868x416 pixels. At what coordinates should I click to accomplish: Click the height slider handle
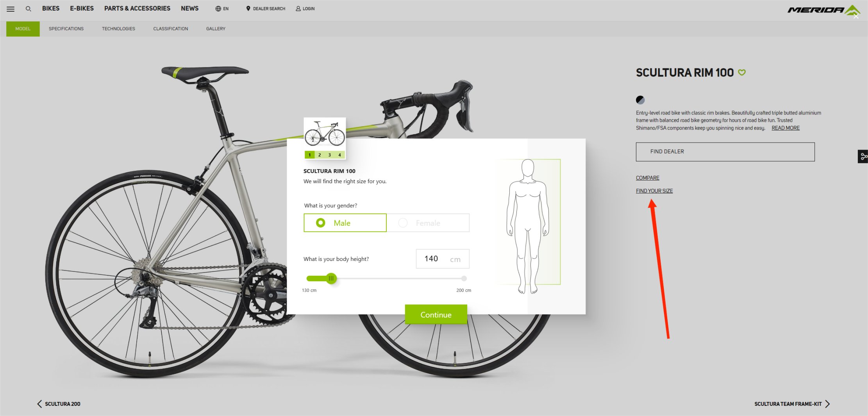click(x=331, y=279)
